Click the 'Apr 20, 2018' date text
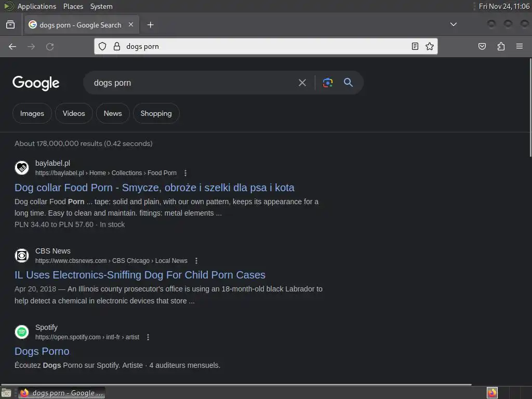 tap(35, 289)
